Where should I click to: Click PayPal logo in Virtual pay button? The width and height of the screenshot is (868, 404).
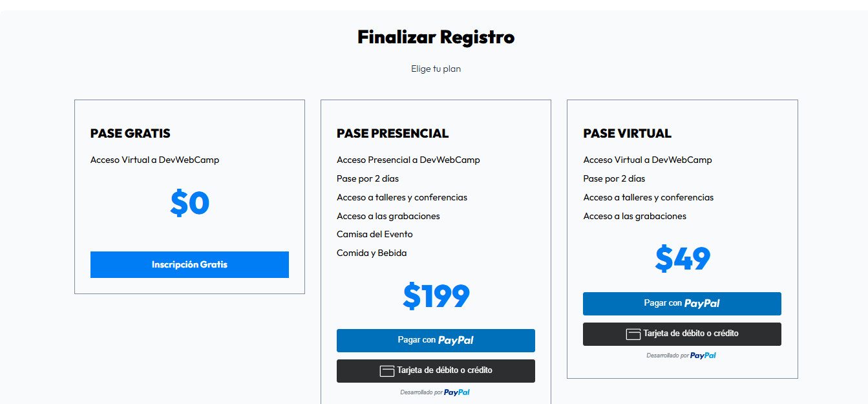coord(703,304)
